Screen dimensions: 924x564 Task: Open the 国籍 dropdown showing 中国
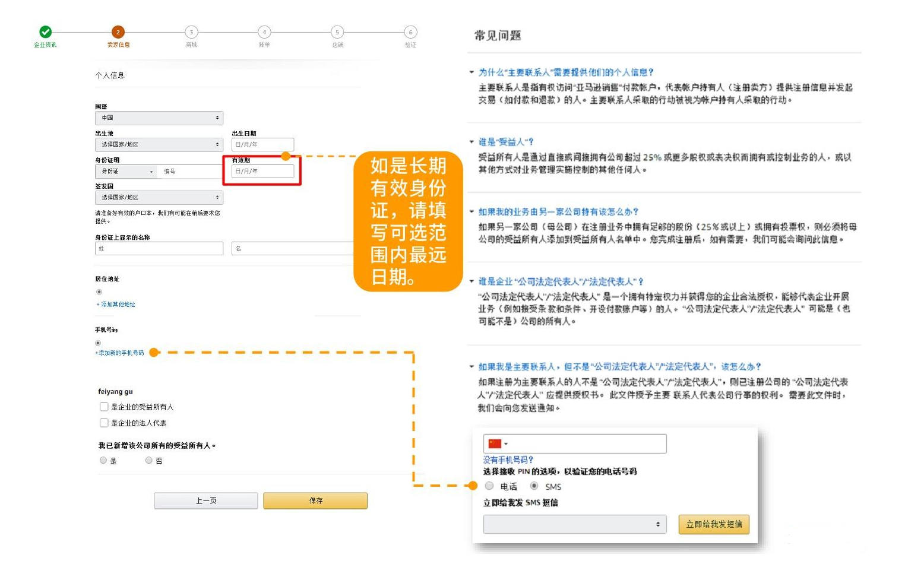[159, 118]
